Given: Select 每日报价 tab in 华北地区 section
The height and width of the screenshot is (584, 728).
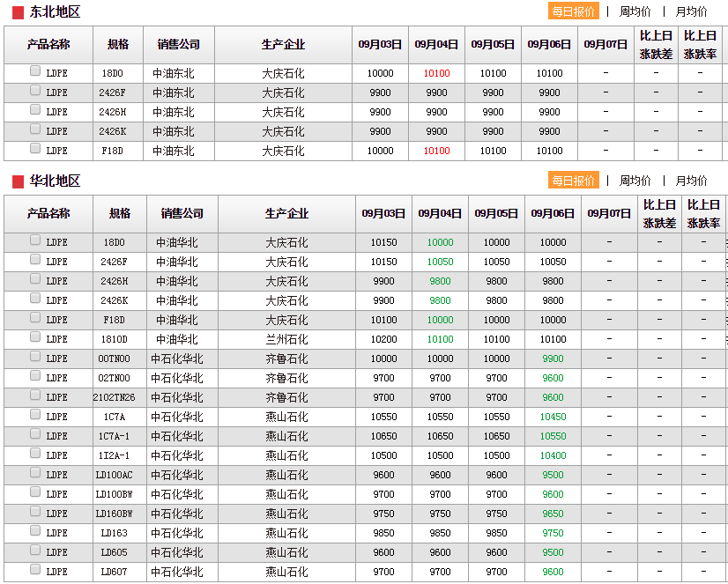Looking at the screenshot, I should (x=574, y=180).
